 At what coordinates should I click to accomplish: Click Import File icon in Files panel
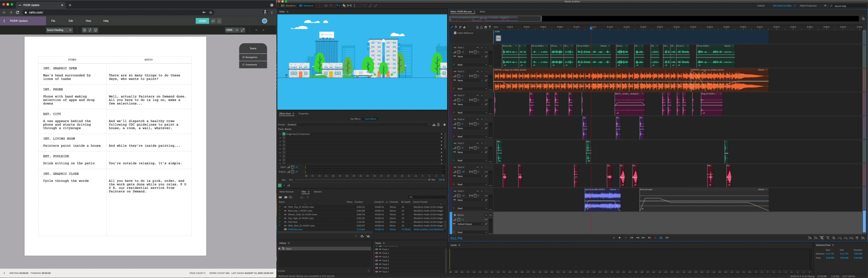285,197
